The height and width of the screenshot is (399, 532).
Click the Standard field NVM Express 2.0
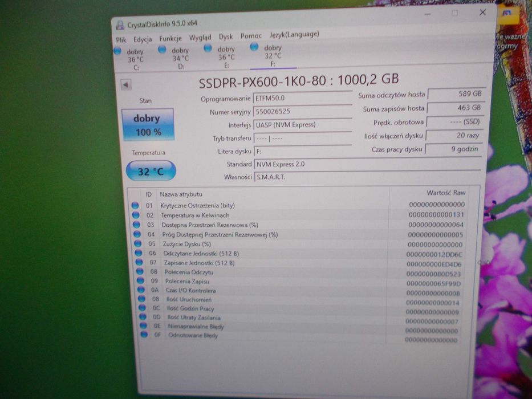pos(367,164)
